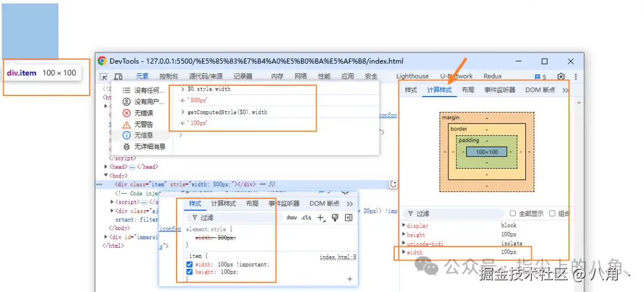Expand the div id="immersi node
The width and height of the screenshot is (644, 292).
point(106,237)
